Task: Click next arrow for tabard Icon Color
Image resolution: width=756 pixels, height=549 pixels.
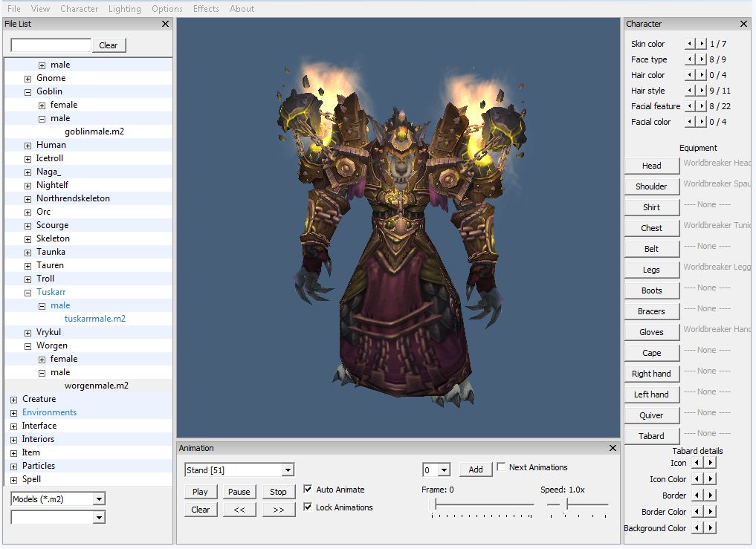Action: [x=711, y=479]
